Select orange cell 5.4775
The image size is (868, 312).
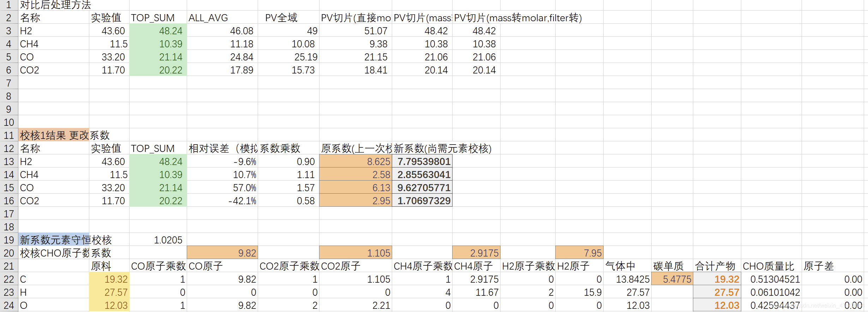pos(672,279)
